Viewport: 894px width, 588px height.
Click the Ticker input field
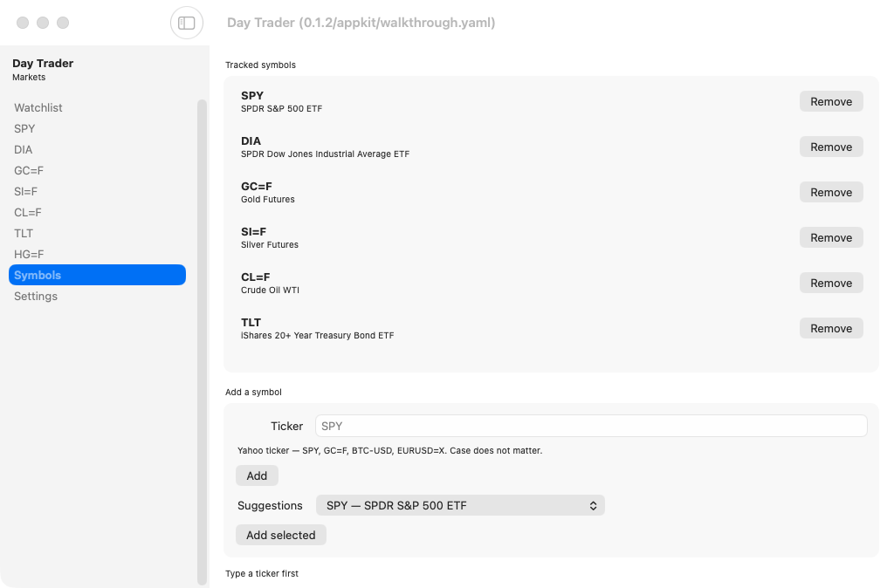coord(591,427)
